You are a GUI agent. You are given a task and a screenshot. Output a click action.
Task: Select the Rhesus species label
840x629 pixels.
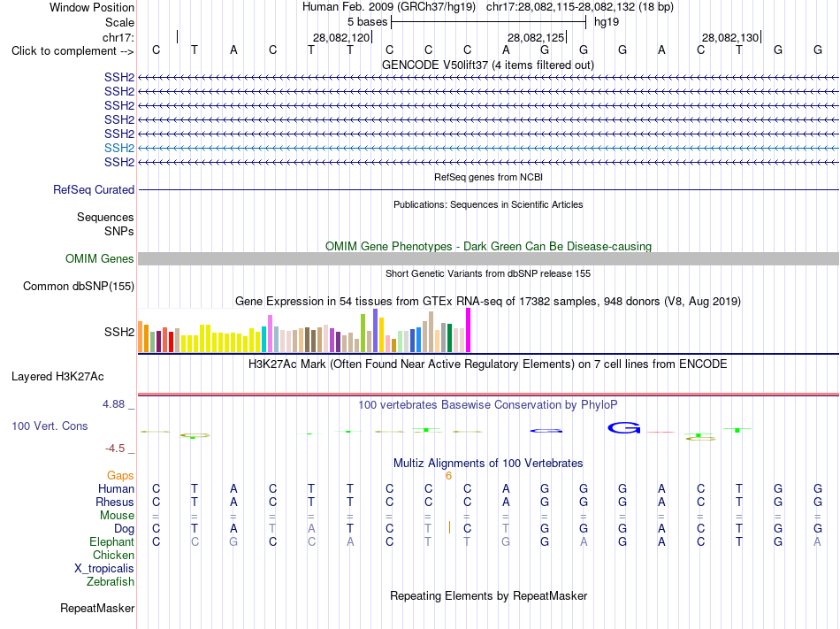[115, 502]
